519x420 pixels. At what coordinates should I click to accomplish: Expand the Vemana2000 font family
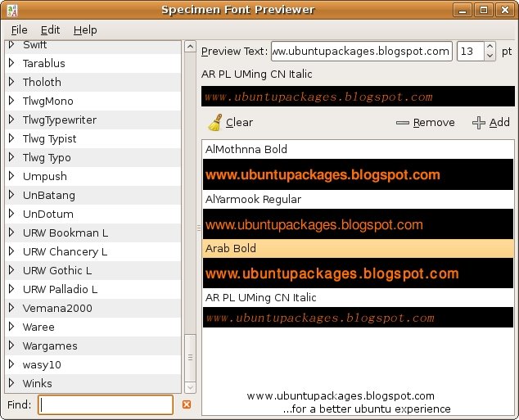click(11, 308)
